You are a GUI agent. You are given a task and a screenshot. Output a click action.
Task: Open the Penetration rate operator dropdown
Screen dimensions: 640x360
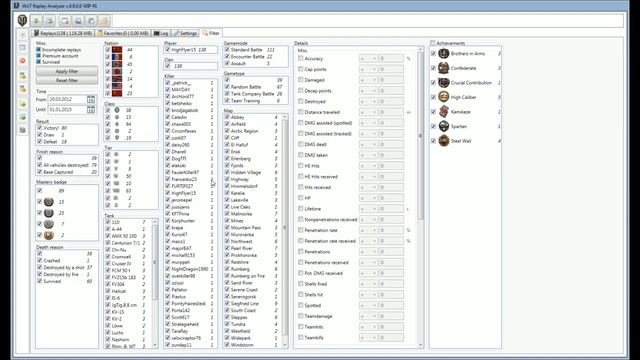(x=368, y=230)
